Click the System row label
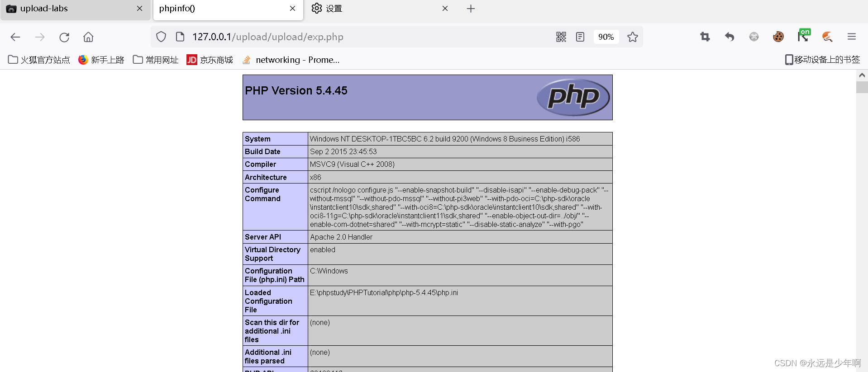The height and width of the screenshot is (372, 868). coord(258,139)
